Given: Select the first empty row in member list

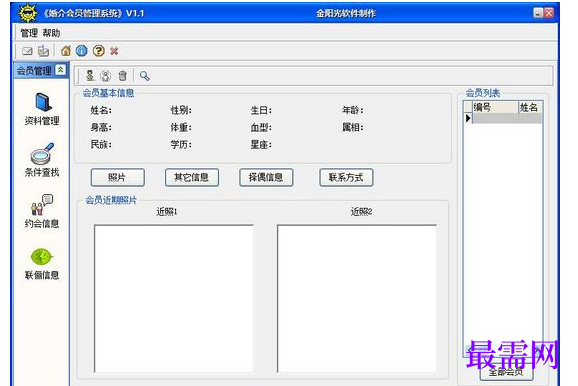Looking at the screenshot, I should 506,118.
